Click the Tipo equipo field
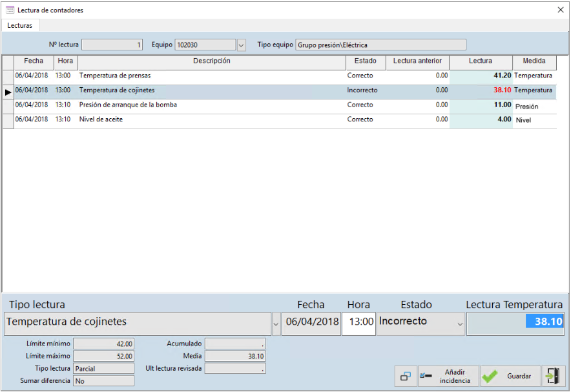Screen dimensions: 571x392 coord(380,45)
